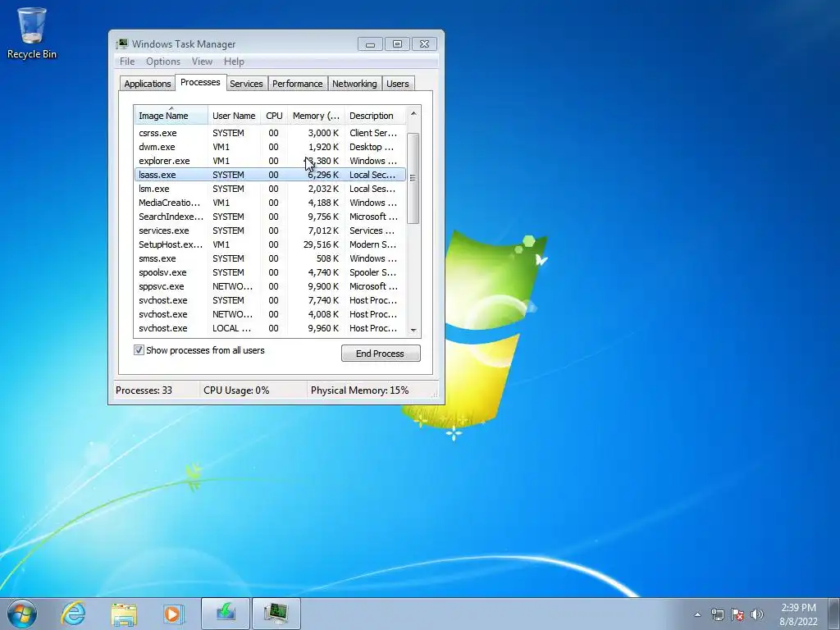Sort by User Name column header
The image size is (840, 630).
[234, 116]
